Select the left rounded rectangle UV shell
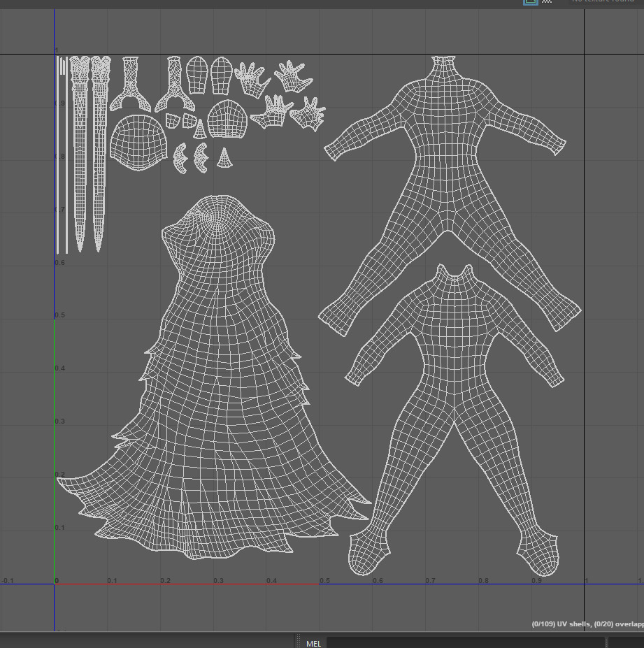Image resolution: width=644 pixels, height=648 pixels. (196, 75)
